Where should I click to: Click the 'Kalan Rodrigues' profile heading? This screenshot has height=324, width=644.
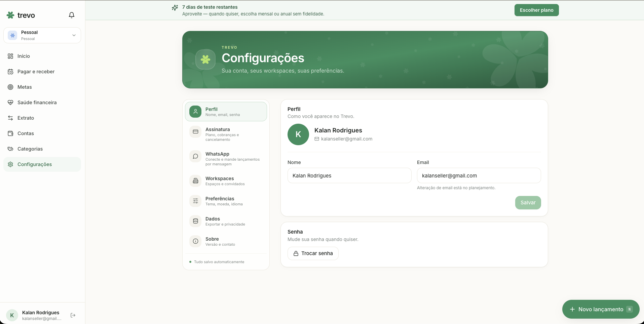coord(338,130)
